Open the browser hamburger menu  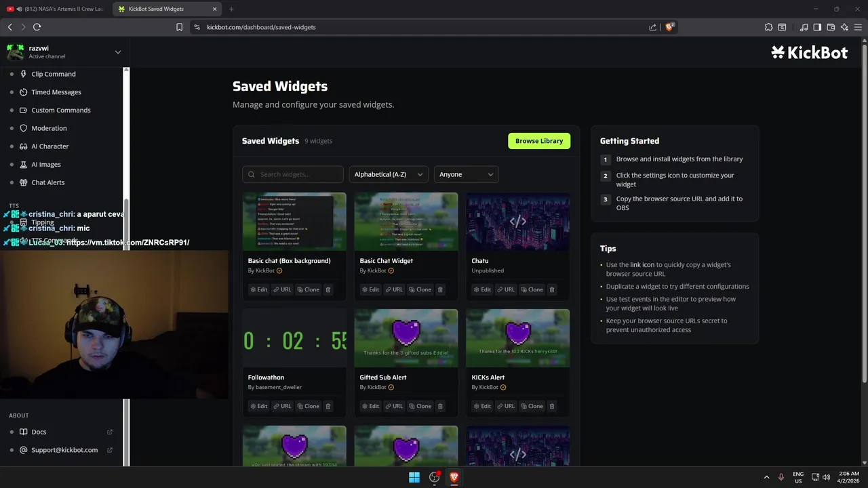click(858, 27)
